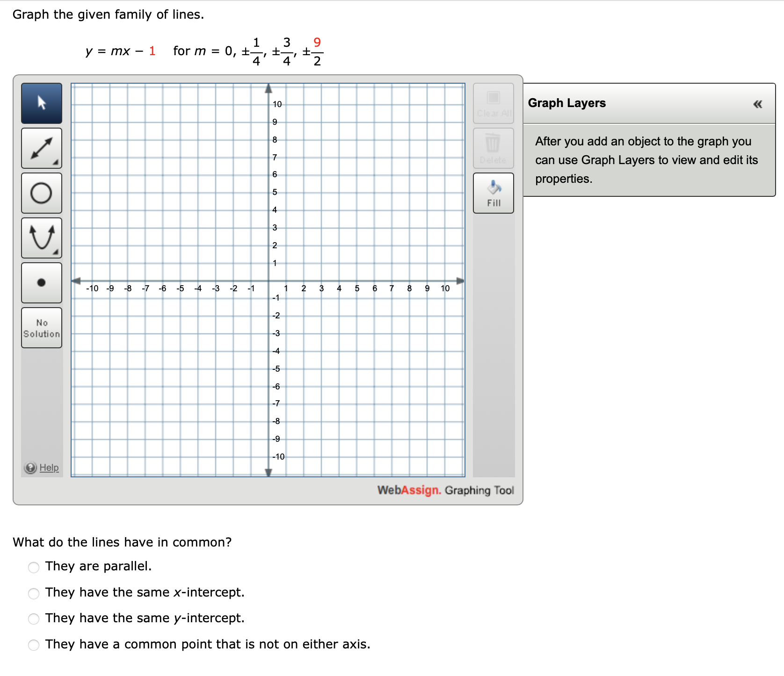Choose 'They have the same y-intercept' option
784x676 pixels.
[x=33, y=619]
